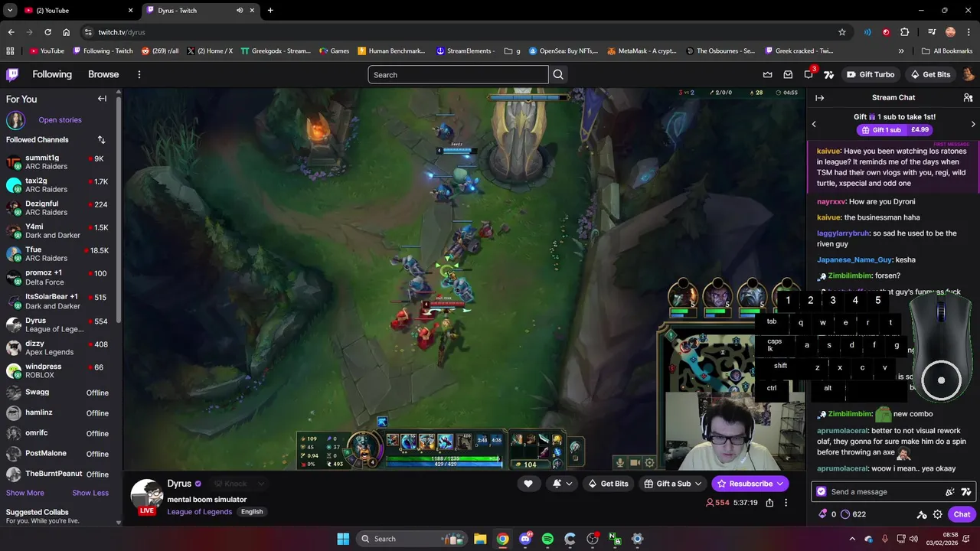The image size is (980, 551).
Task: Open the Following nav item
Action: click(x=52, y=74)
